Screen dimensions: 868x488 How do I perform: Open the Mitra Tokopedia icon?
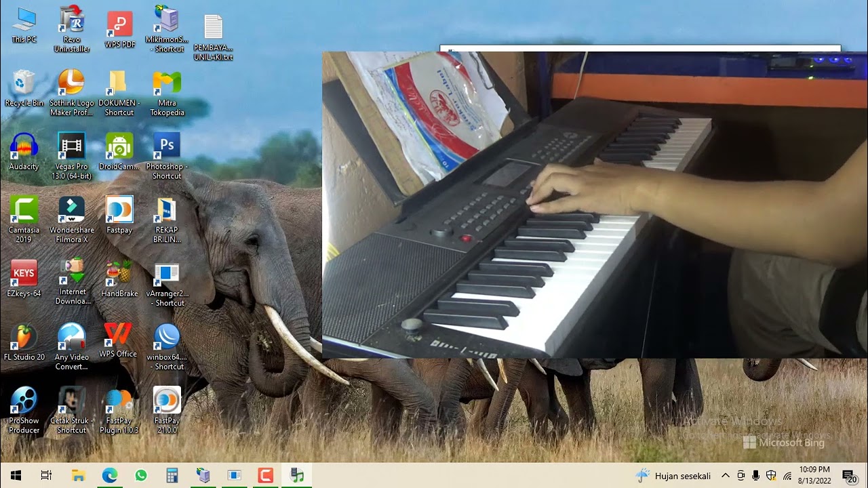pos(167,93)
